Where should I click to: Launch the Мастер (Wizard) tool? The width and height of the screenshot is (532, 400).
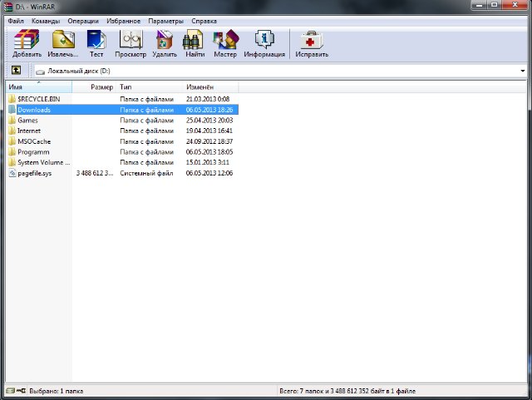[x=225, y=39]
